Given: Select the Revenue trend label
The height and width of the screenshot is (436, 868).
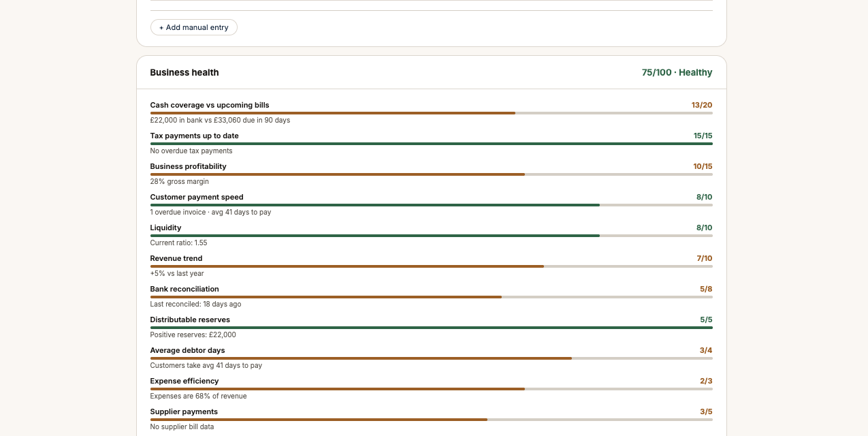Looking at the screenshot, I should tap(176, 258).
